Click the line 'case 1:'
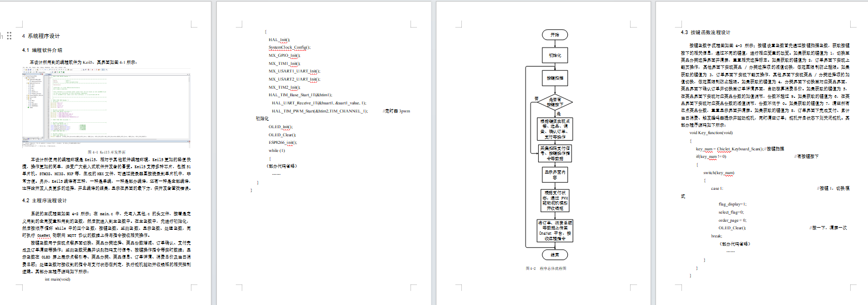This screenshot has height=305, width=868. pos(717,188)
